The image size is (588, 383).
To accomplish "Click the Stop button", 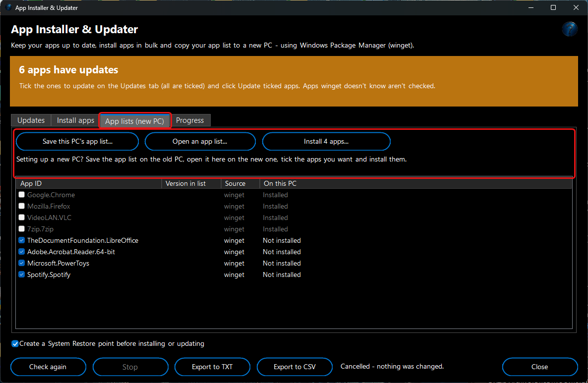I will pos(130,367).
